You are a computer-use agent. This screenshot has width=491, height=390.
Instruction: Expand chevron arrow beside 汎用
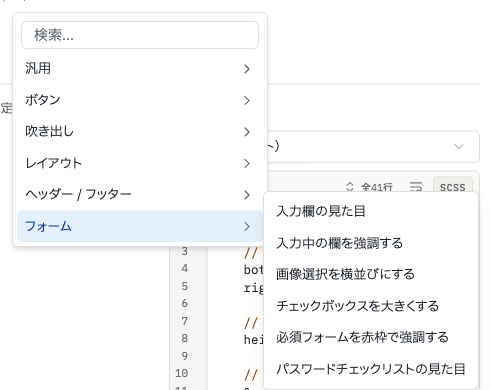pyautogui.click(x=247, y=69)
